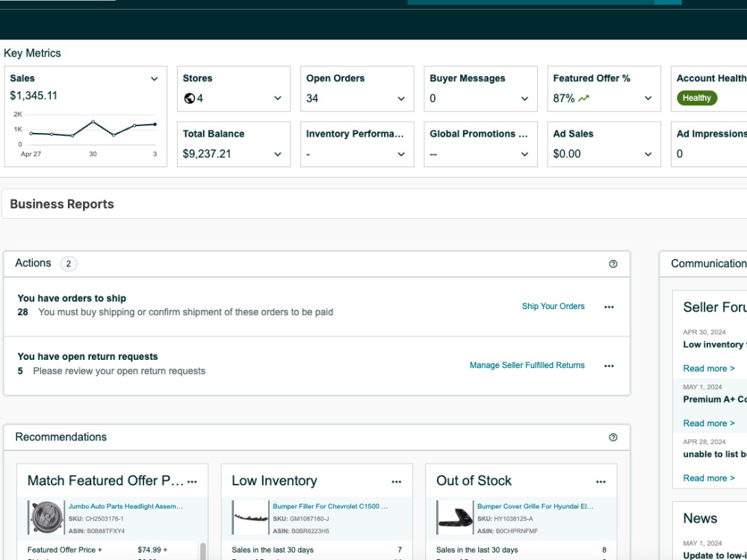Expand the Buyer Messages dropdown
The height and width of the screenshot is (560, 747).
[524, 99]
